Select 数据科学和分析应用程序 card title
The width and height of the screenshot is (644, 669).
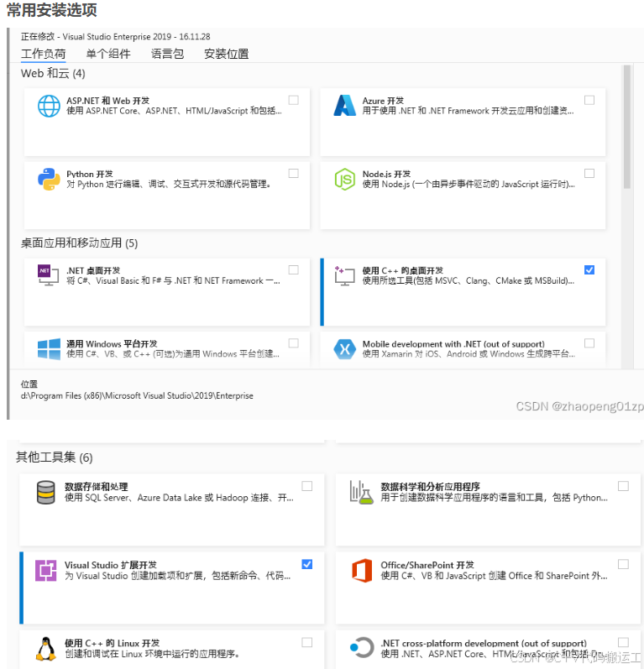click(430, 487)
